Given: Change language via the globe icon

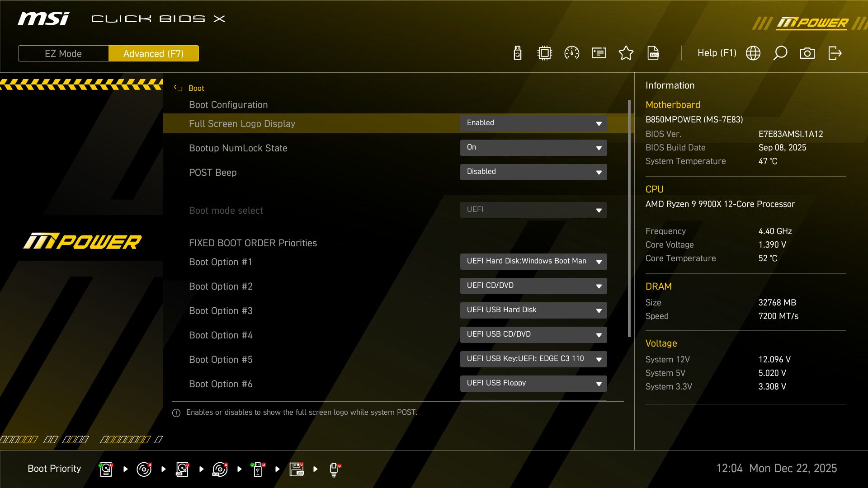Looking at the screenshot, I should coord(753,53).
